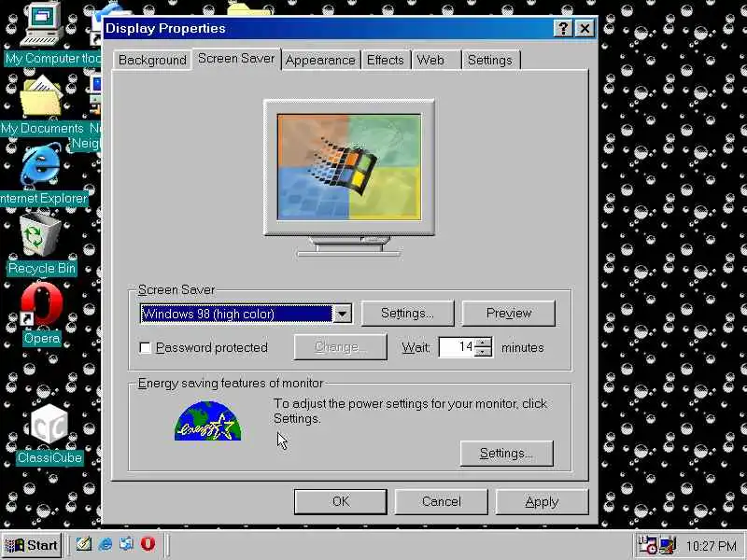Open energy saving Settings button
The image size is (747, 560).
[506, 454]
